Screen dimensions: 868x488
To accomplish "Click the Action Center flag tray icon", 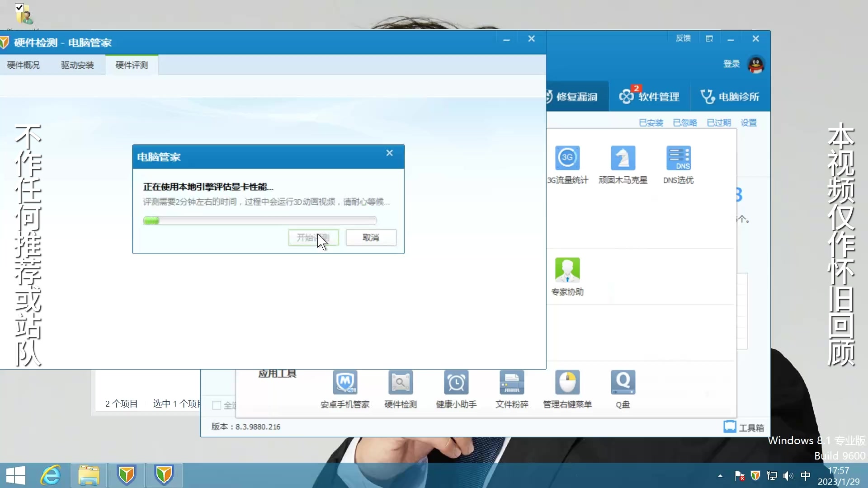I will point(740,476).
